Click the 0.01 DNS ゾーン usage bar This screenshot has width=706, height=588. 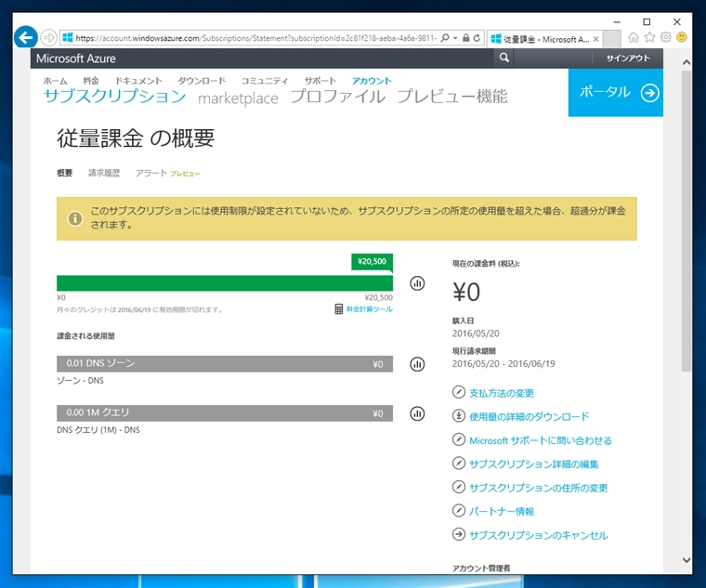click(225, 364)
